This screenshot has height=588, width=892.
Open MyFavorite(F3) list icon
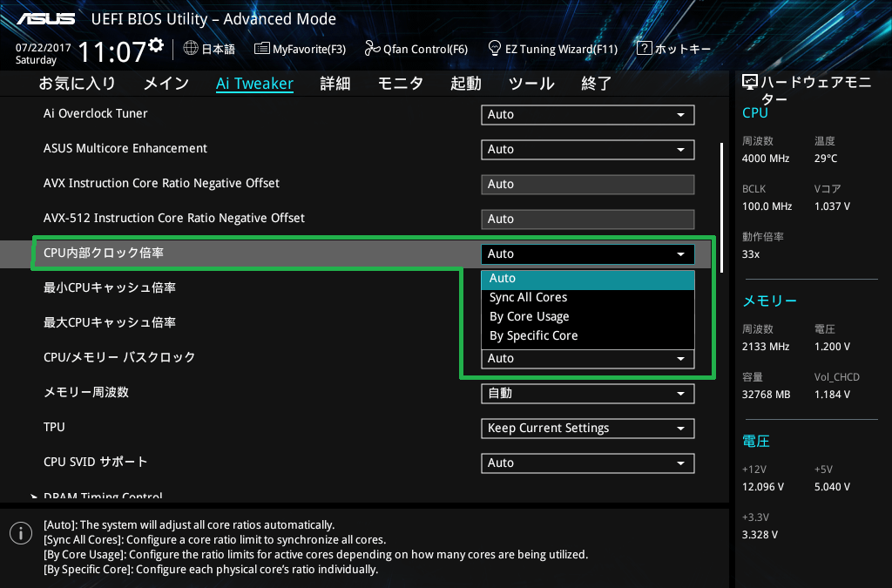(261, 48)
